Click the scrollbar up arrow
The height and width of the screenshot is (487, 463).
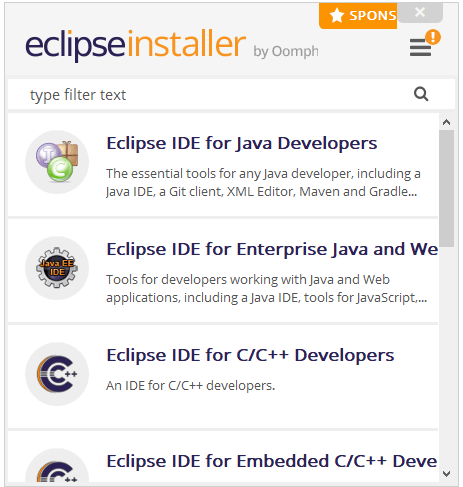click(x=446, y=122)
